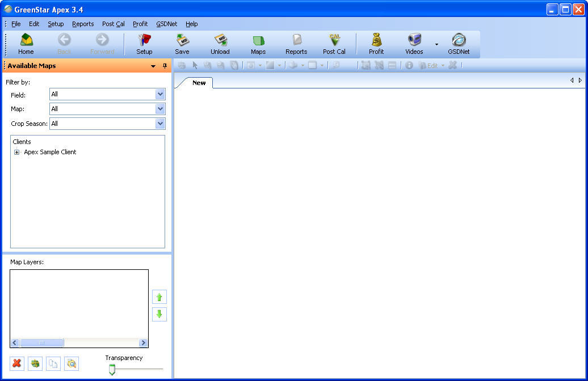Open the Crop Season filter dropdown
Image resolution: width=588 pixels, height=381 pixels.
click(x=160, y=124)
